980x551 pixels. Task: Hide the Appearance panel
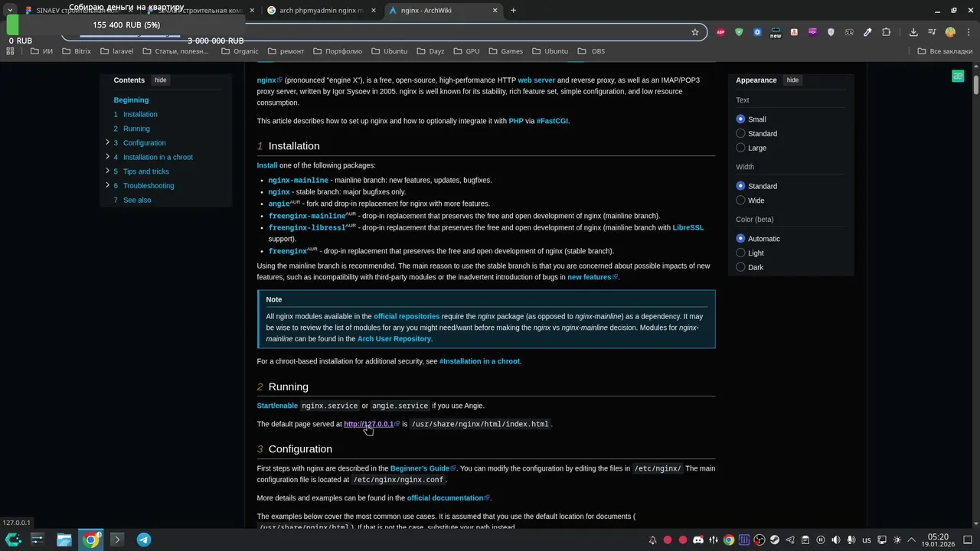[x=792, y=80]
